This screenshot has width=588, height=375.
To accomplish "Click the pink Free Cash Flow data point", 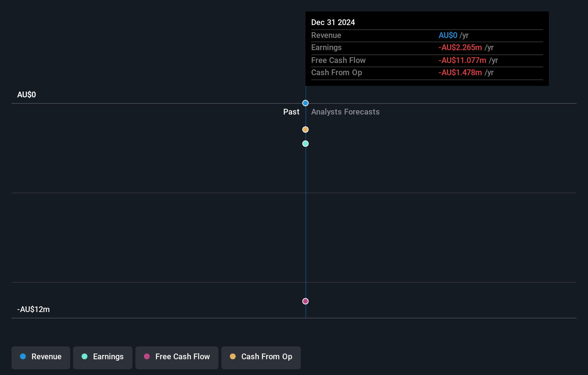I will [x=305, y=301].
